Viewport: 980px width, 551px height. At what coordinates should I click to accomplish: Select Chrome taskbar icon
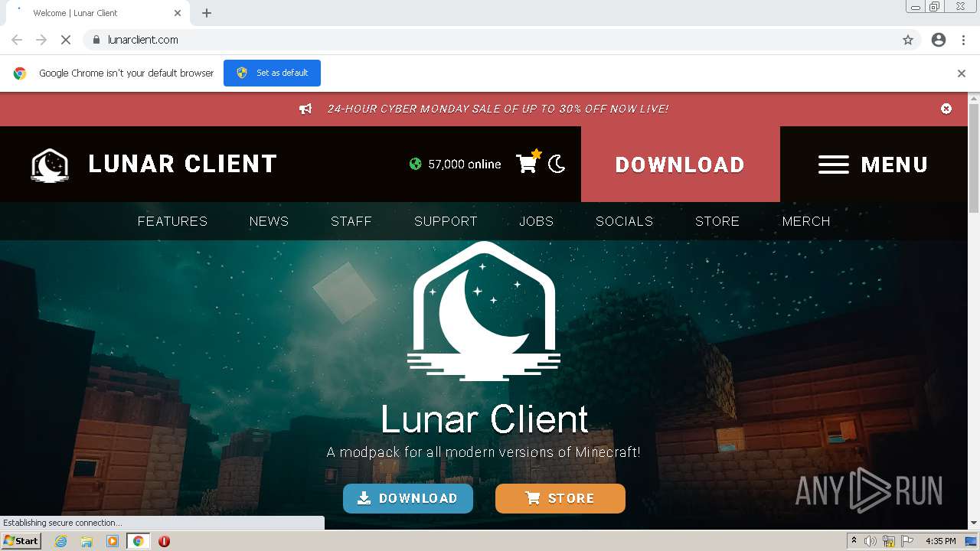[x=139, y=541]
